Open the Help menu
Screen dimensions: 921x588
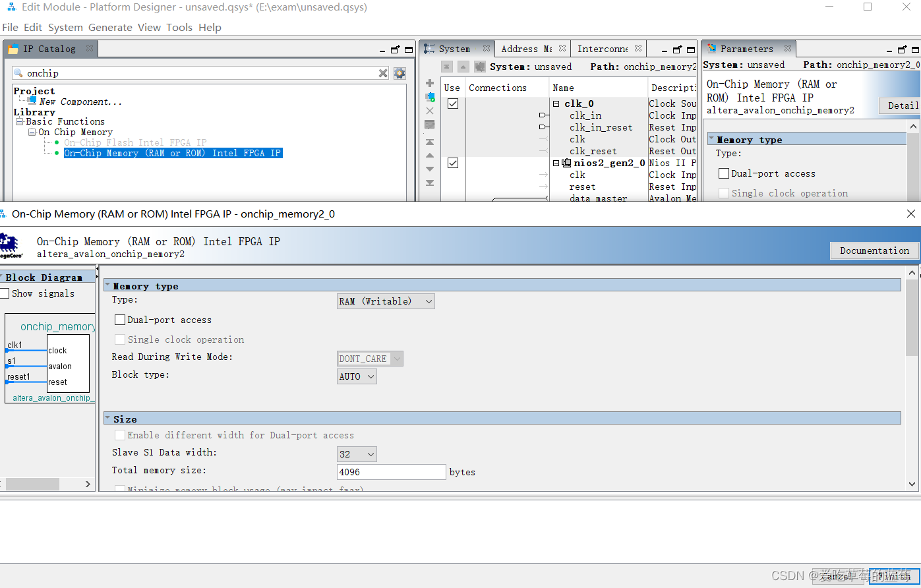210,27
